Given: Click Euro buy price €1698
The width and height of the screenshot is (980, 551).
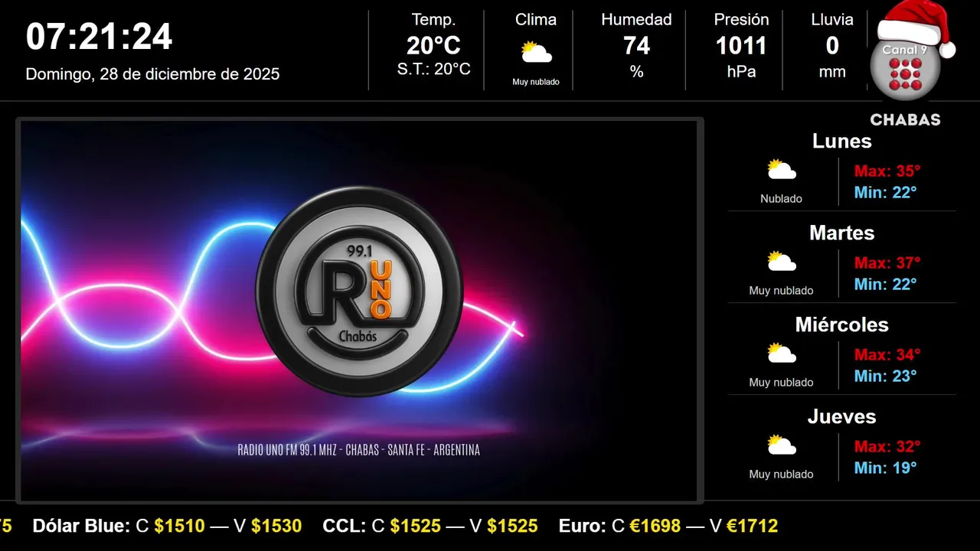Looking at the screenshot, I should pyautogui.click(x=655, y=526).
